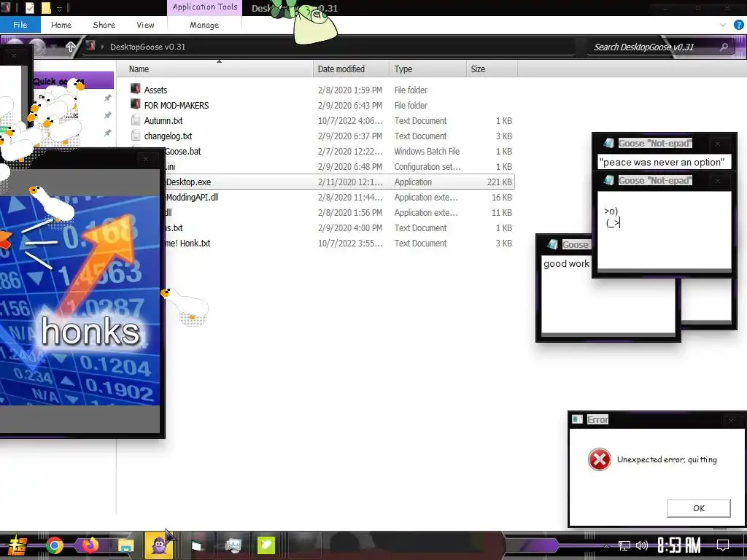Viewport: 747px width, 560px height.
Task: Expand the ribbon with the chevron arrow
Action: pos(723,25)
